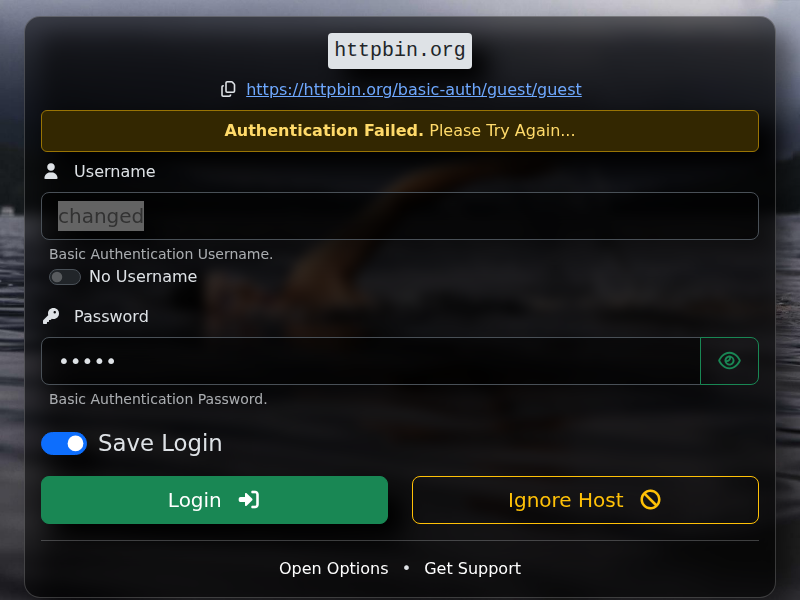The height and width of the screenshot is (600, 800).
Task: Click the password key icon
Action: click(50, 316)
